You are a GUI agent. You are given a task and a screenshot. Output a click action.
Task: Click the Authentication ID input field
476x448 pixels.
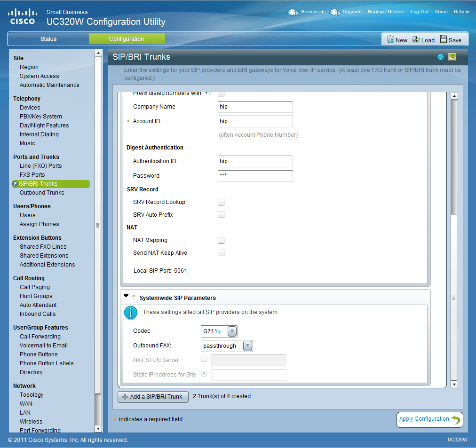(x=255, y=161)
